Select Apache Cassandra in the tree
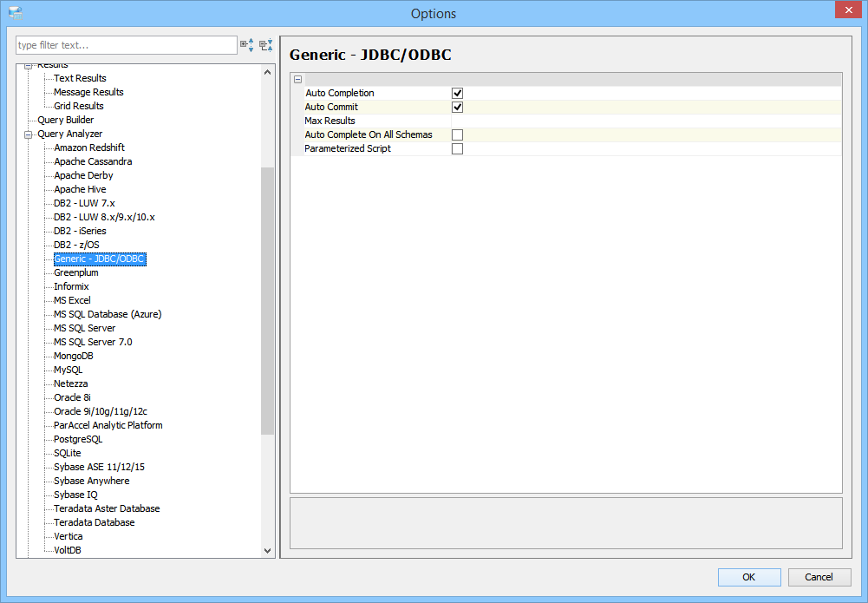 (93, 161)
